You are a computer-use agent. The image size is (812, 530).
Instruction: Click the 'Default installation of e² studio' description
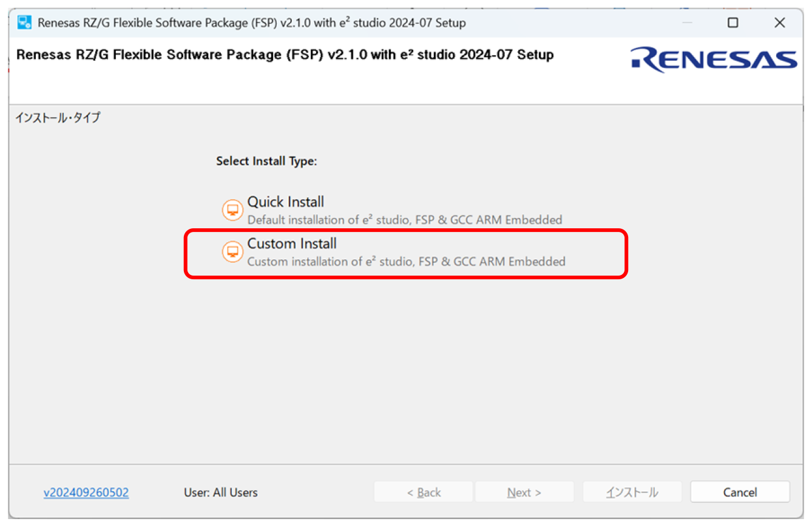coord(405,220)
